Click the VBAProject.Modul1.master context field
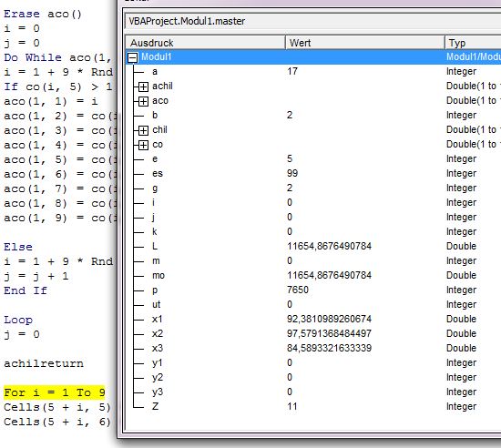This screenshot has height=448, width=501. (312, 21)
